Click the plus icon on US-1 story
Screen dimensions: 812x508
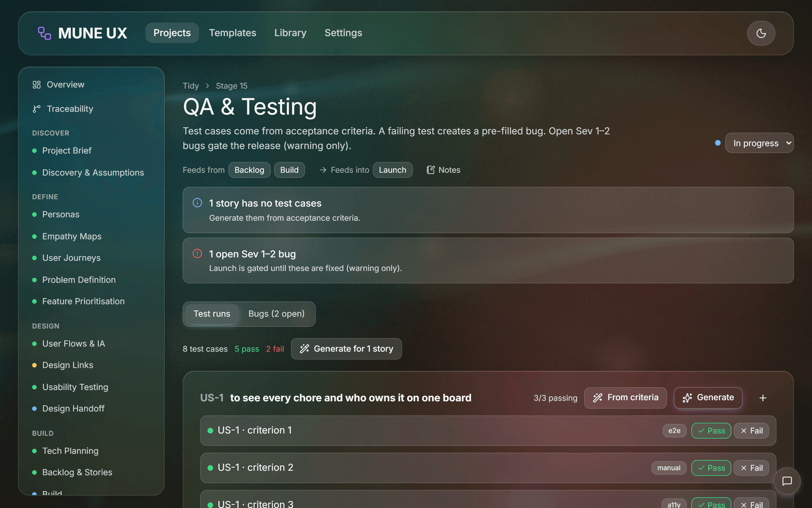pyautogui.click(x=763, y=398)
